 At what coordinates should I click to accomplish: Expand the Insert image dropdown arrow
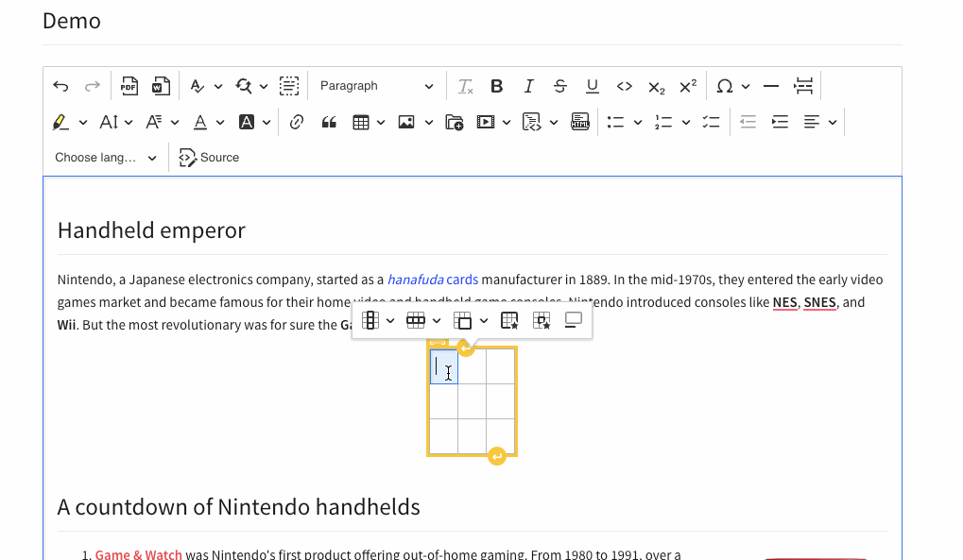pos(429,122)
